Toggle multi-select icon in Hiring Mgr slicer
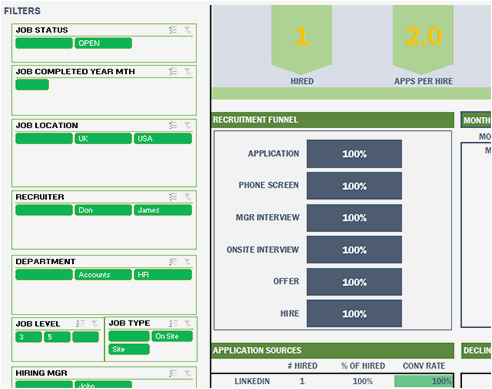This screenshot has height=389, width=492. click(x=173, y=373)
